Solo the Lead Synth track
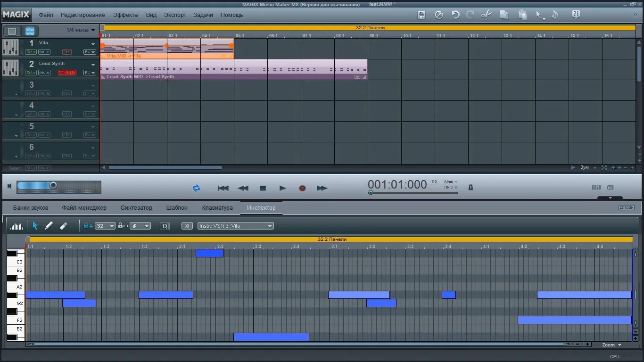This screenshot has height=362, width=644. 31,73
